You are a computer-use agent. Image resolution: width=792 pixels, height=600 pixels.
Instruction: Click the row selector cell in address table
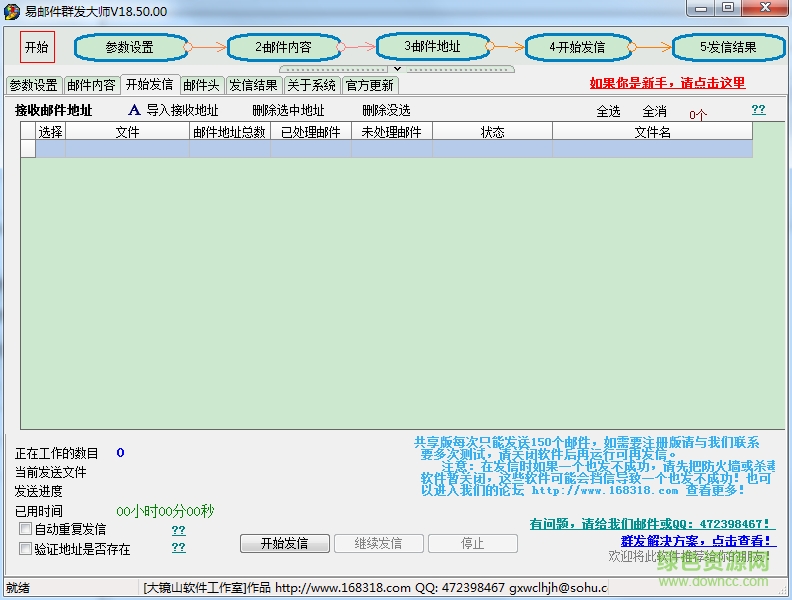click(x=28, y=149)
